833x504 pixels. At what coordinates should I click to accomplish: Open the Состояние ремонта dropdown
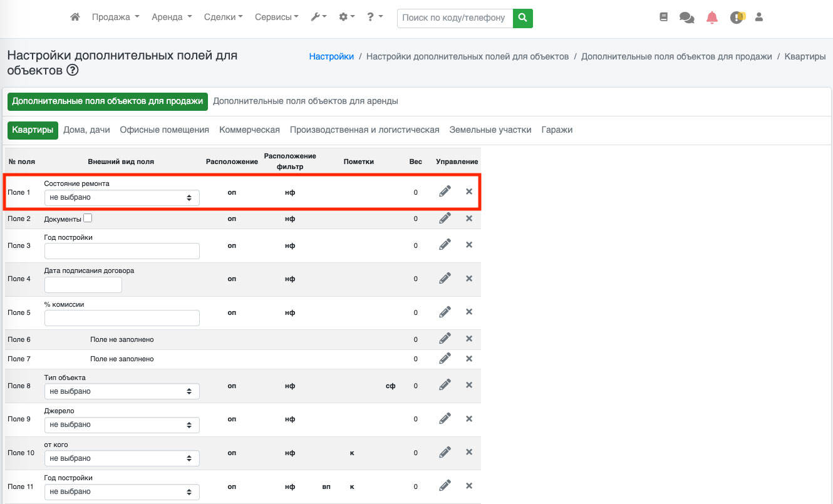click(122, 198)
